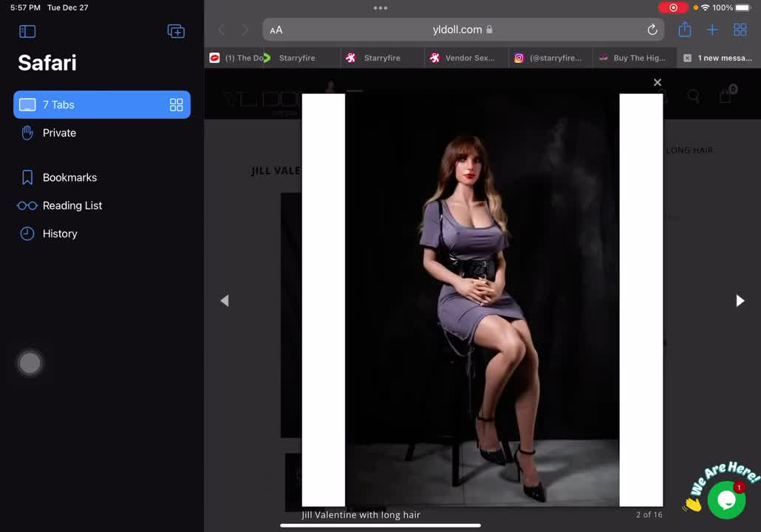Viewport: 761px width, 532px height.
Task: Tap the Wi-Fi status icon
Action: (705, 7)
